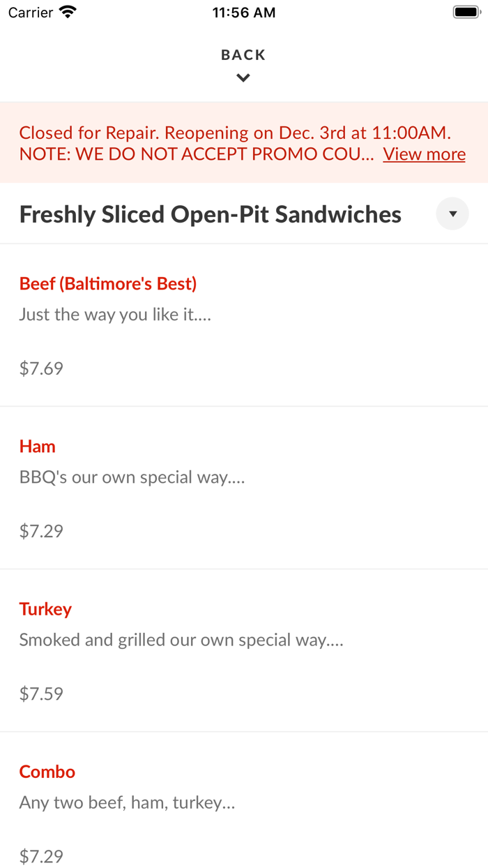Open the View more link

pos(424,154)
